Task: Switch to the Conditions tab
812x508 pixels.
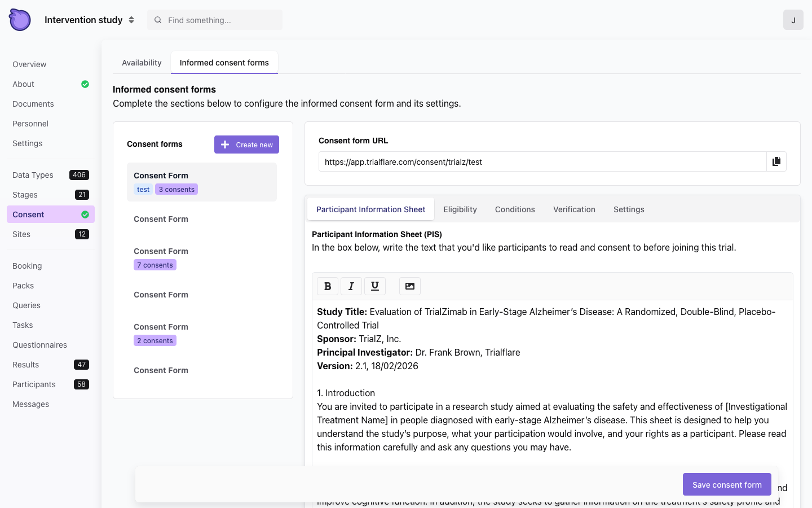Action: [515, 209]
